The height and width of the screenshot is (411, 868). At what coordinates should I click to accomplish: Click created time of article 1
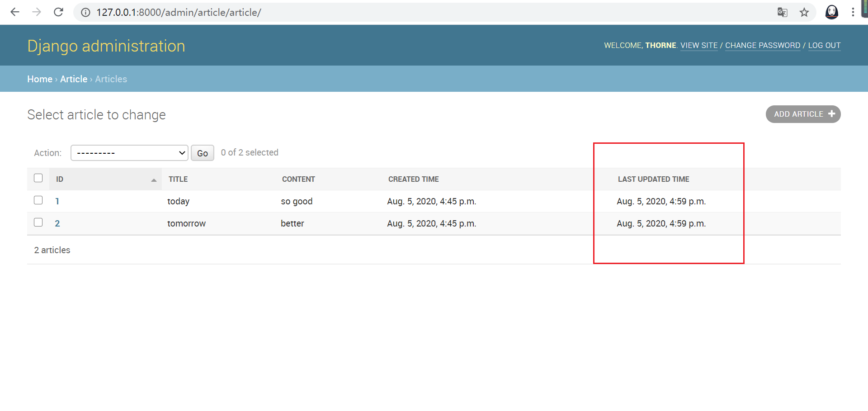[432, 201]
